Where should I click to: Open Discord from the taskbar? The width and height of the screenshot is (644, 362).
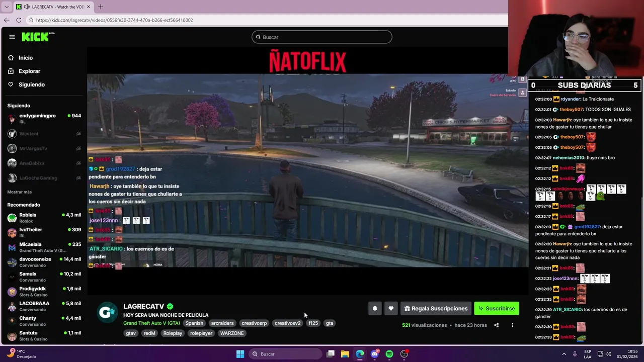click(375, 354)
